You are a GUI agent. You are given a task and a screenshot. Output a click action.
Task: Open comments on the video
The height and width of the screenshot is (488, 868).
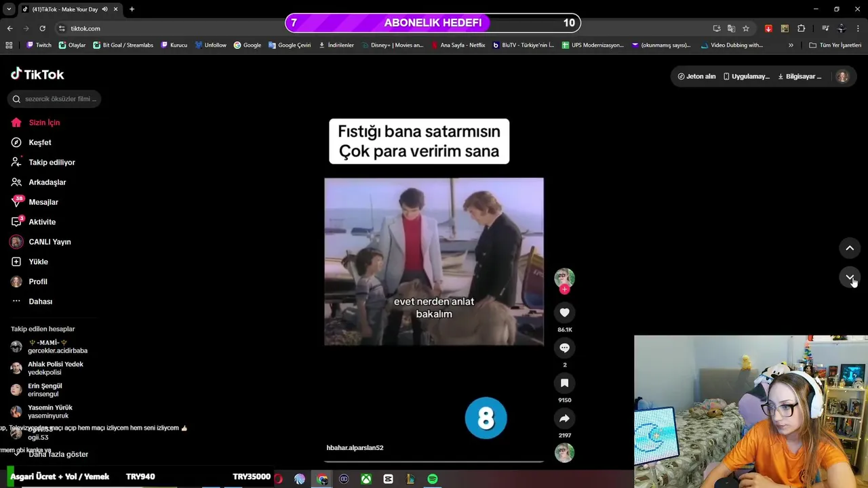[564, 348]
